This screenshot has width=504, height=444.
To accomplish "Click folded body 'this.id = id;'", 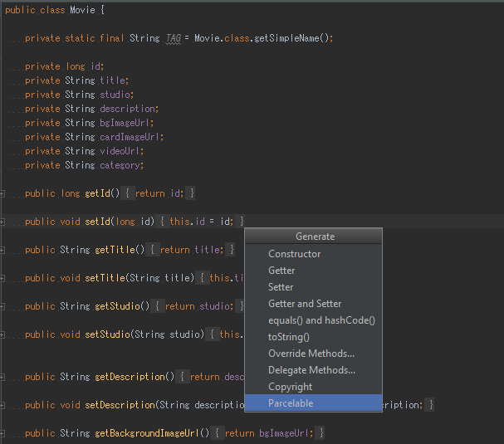I will (x=202, y=222).
